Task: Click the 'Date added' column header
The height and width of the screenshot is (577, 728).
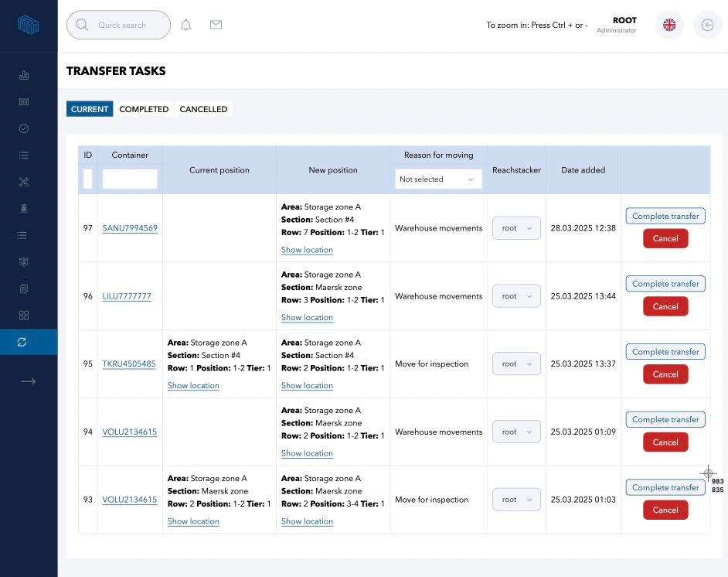Action: point(583,170)
